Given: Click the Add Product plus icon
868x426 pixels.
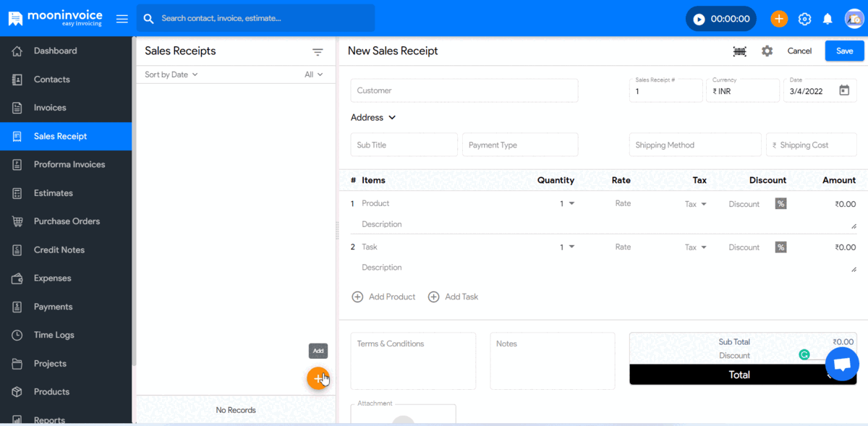Looking at the screenshot, I should 357,297.
